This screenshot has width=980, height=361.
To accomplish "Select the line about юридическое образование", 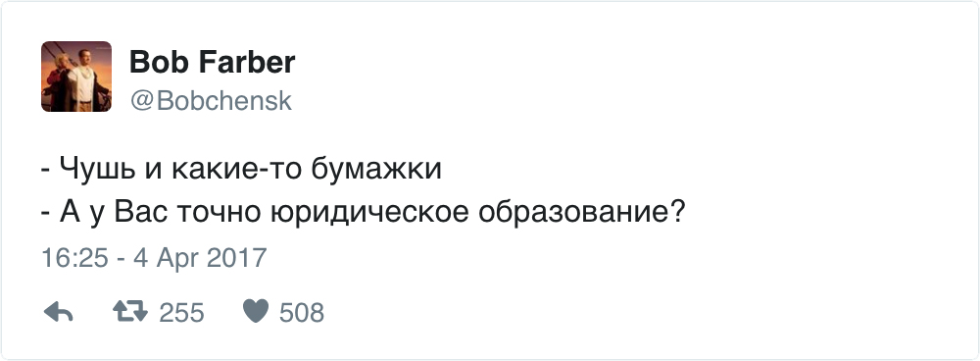I will click(x=364, y=214).
